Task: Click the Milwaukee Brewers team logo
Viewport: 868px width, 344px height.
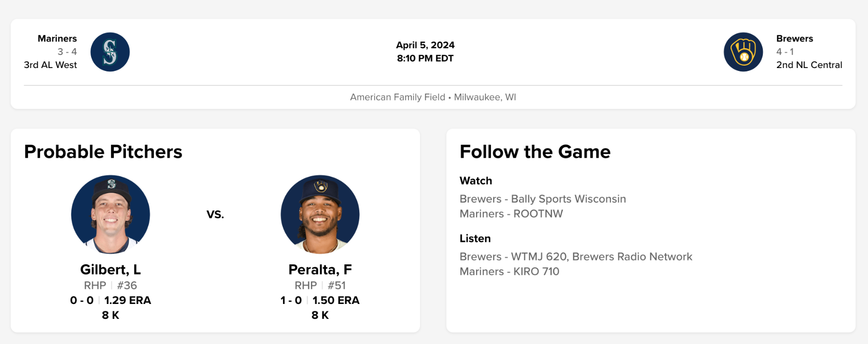Action: pyautogui.click(x=743, y=52)
